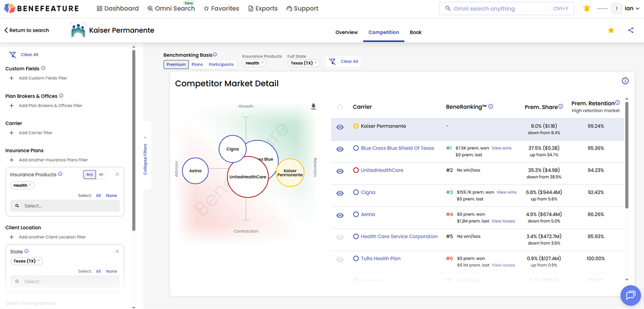Open the notifications bell

[x=587, y=8]
